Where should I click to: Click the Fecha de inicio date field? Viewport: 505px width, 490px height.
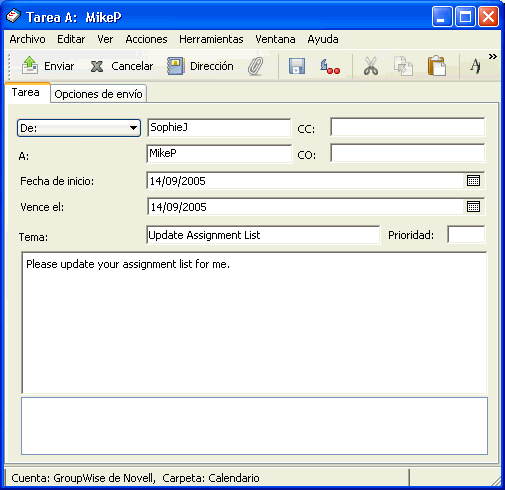(315, 181)
